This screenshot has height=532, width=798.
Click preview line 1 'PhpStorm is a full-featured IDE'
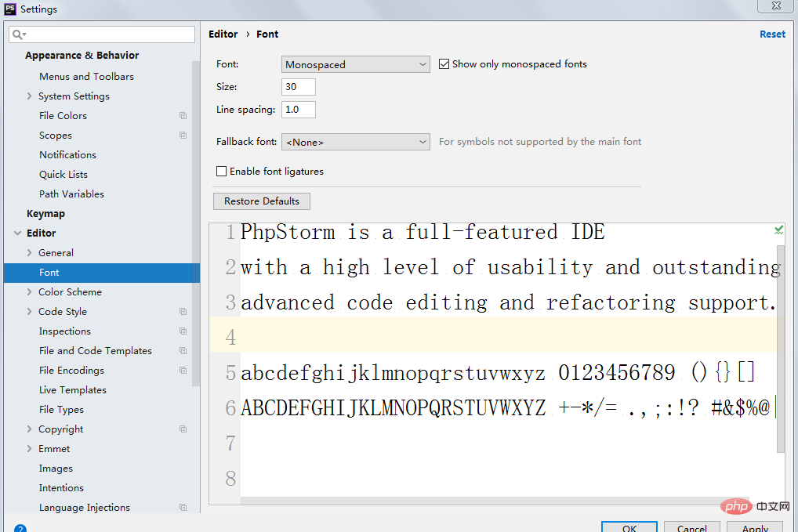pos(423,233)
